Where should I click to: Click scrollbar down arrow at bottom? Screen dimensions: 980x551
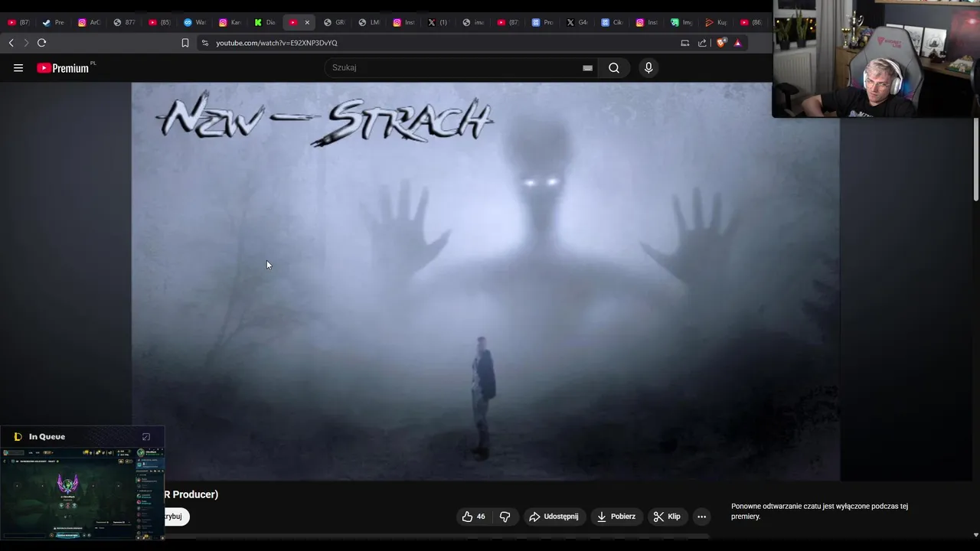(x=975, y=535)
